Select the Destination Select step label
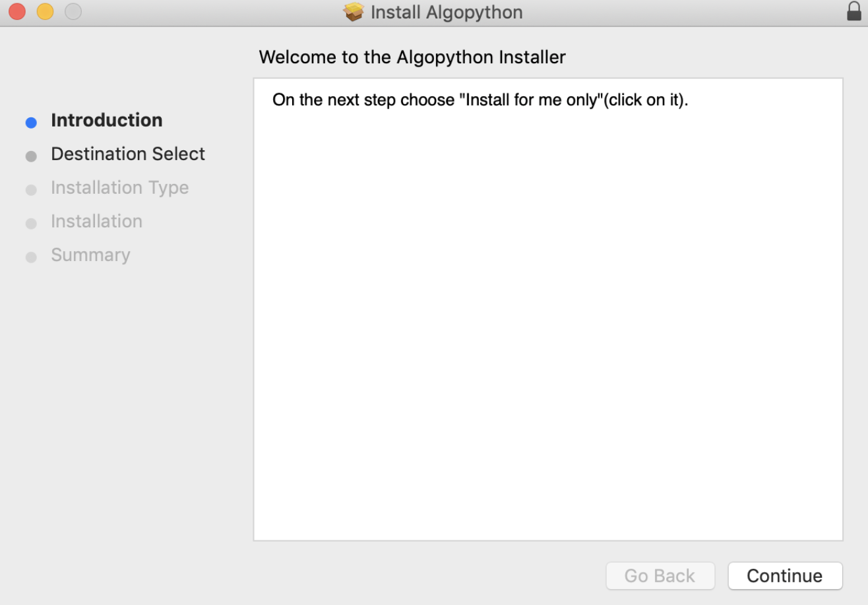Screen dimensions: 868x605 pos(128,154)
